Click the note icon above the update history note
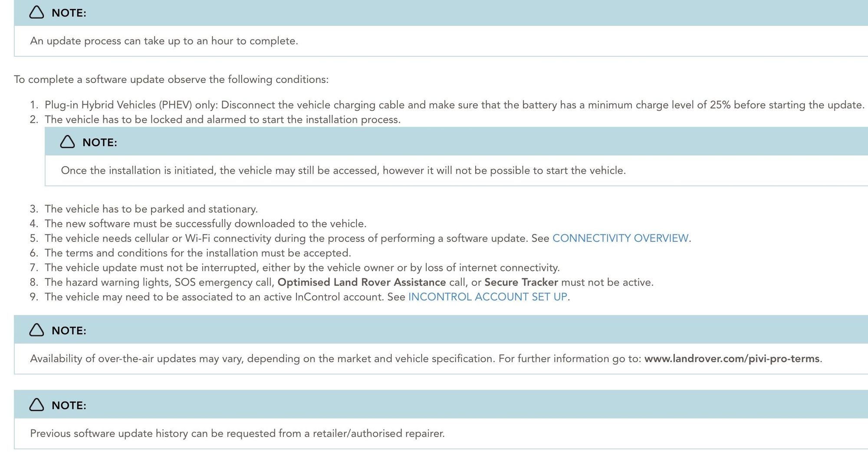 point(36,405)
